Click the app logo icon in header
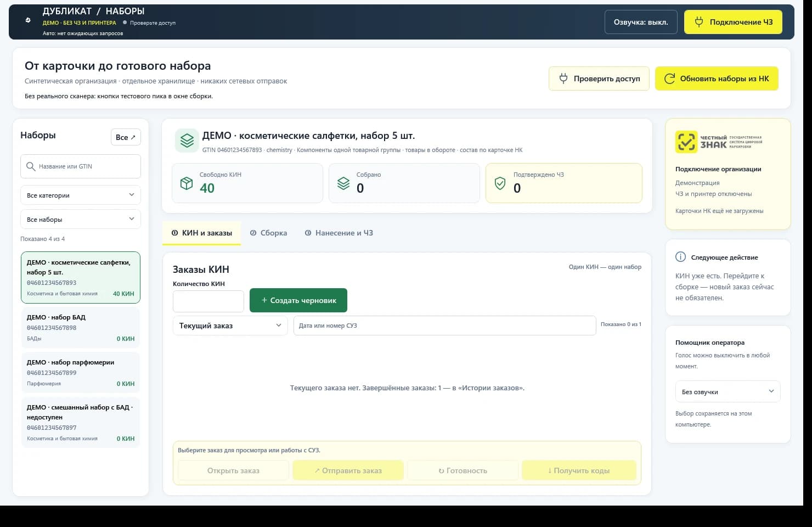 (28, 20)
